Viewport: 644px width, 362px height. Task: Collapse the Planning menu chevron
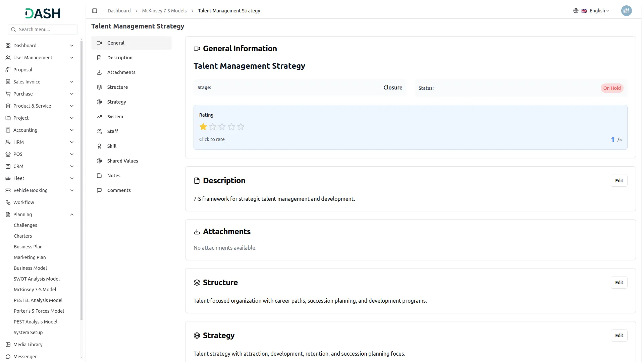[x=72, y=215]
